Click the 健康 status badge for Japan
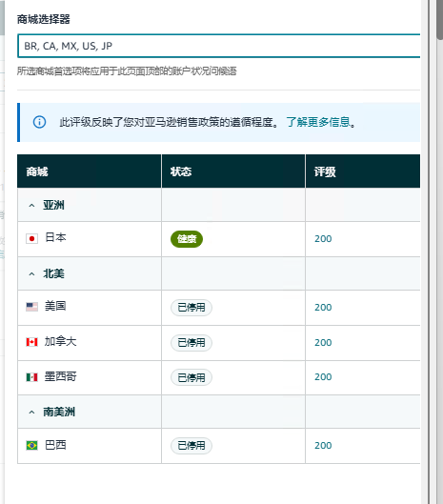Viewport: 443px width, 504px height. click(x=187, y=239)
